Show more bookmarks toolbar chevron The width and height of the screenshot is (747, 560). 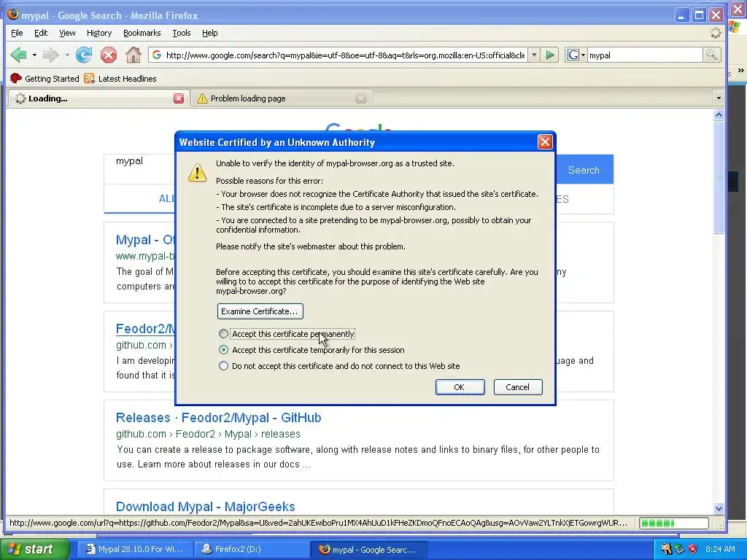pyautogui.click(x=741, y=71)
